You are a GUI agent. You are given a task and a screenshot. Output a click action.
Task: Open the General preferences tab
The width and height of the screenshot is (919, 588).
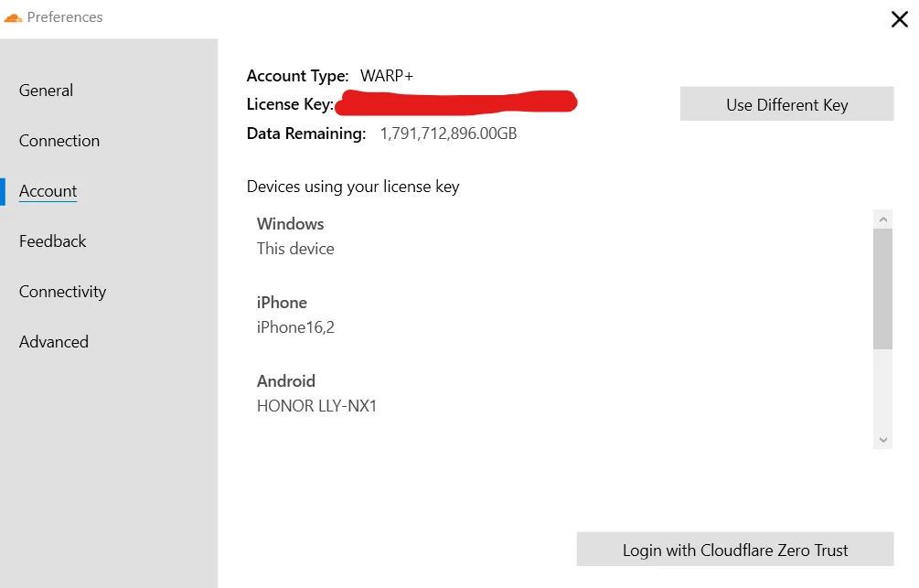click(x=46, y=91)
